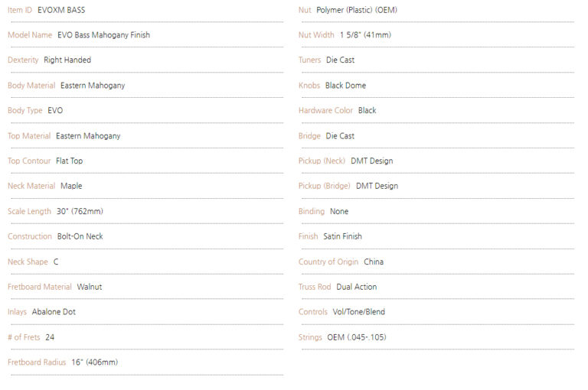
Task: Click the Knobs value Black Dome
Action: tap(345, 86)
